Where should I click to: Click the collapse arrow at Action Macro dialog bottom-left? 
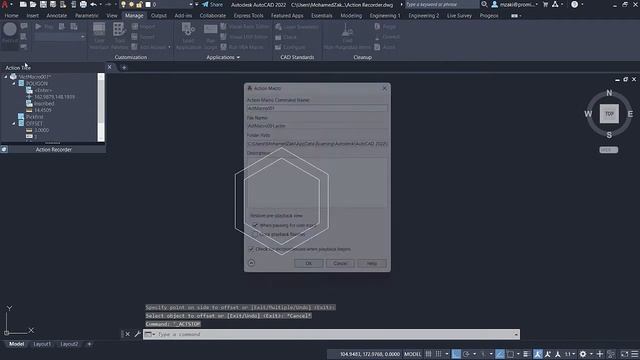coord(251,263)
